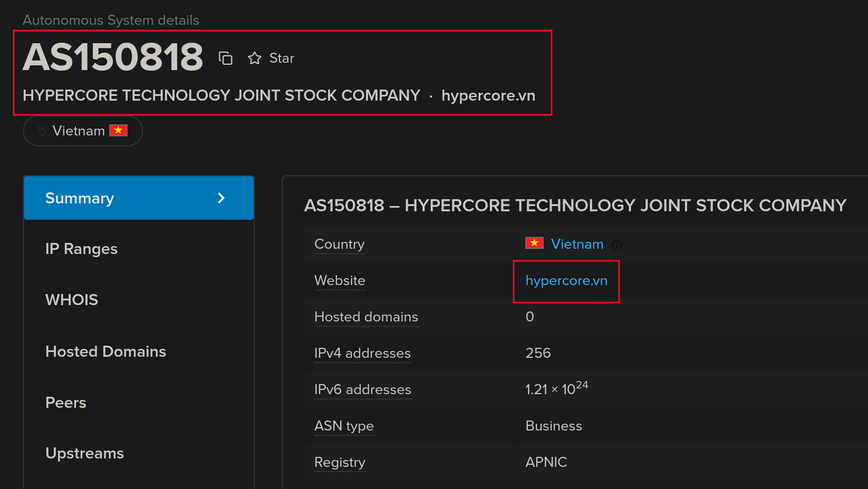The image size is (868, 489).
Task: Click the ASN type value Business
Action: click(x=554, y=426)
